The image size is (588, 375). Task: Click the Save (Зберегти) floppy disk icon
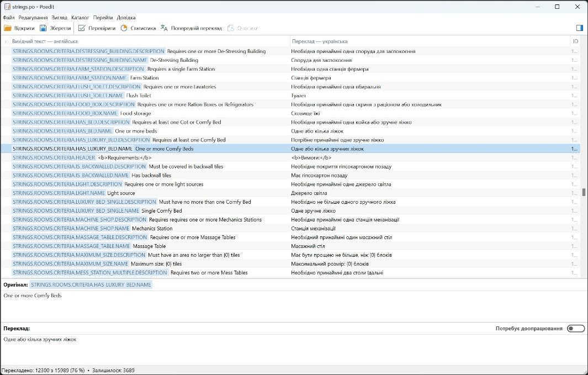[43, 28]
